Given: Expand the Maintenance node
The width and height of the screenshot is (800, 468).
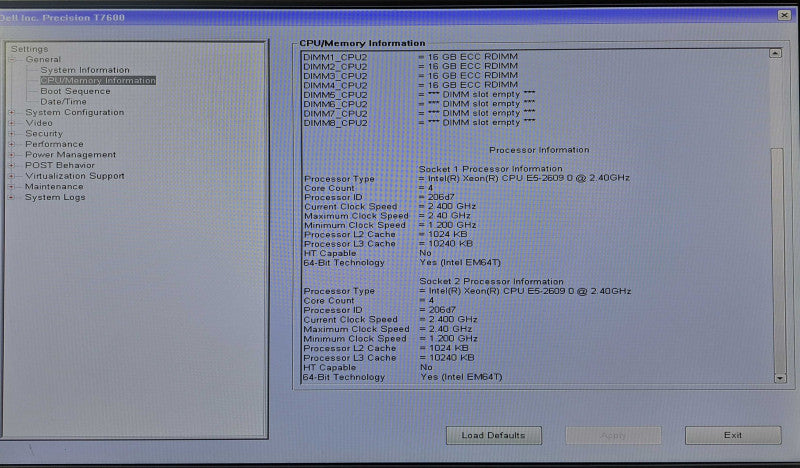Looking at the screenshot, I should [12, 187].
